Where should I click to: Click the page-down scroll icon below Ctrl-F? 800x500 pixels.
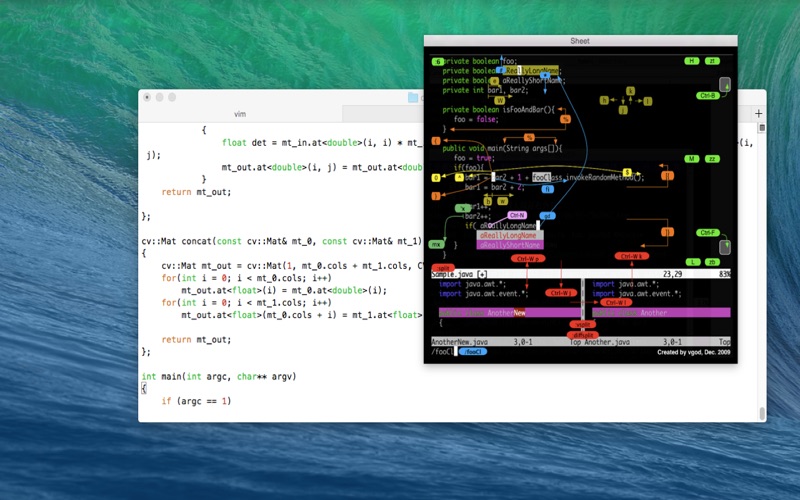724,247
